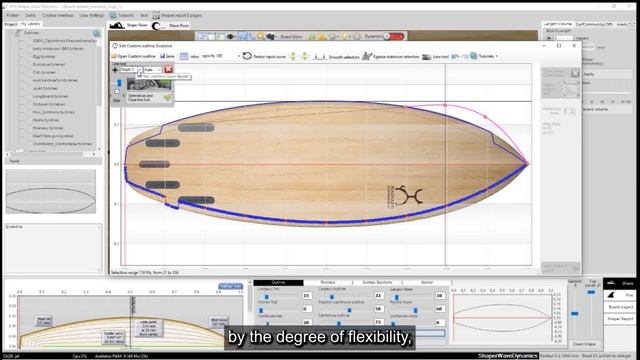Click the Largeur Tail value field 15
Screen dimensions: 640x360
[307, 296]
